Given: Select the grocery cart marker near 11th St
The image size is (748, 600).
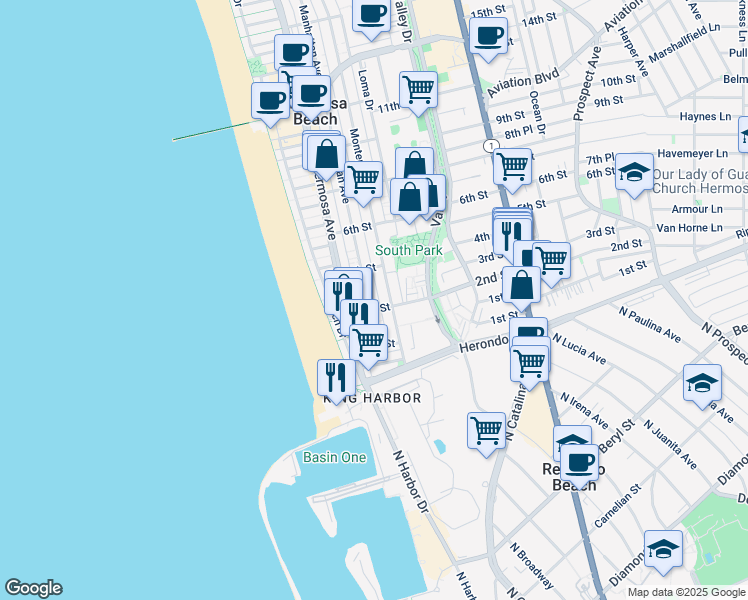Looking at the screenshot, I should (x=418, y=93).
